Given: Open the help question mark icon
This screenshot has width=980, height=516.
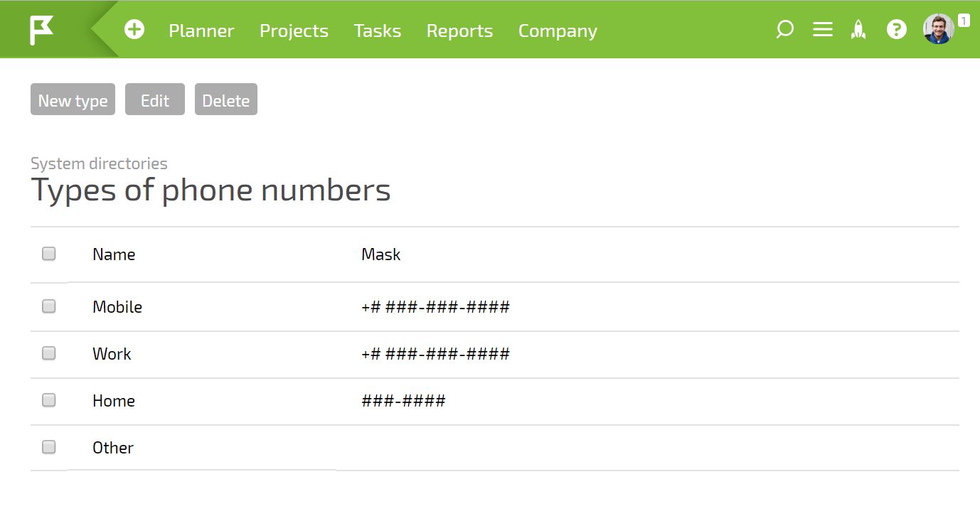Looking at the screenshot, I should click(x=897, y=30).
